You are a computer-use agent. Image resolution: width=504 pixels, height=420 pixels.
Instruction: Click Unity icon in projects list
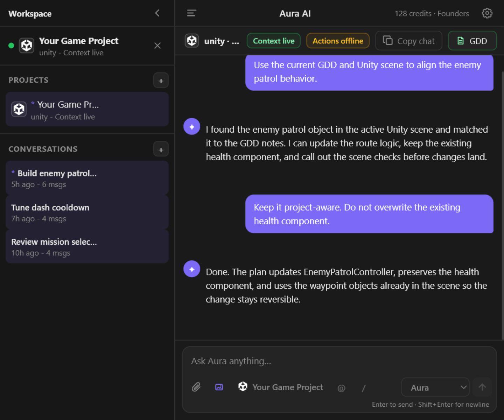point(19,109)
